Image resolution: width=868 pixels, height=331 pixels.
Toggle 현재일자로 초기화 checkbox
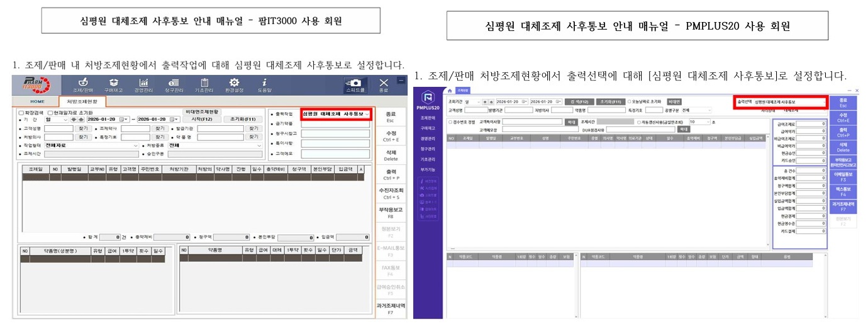click(x=50, y=112)
